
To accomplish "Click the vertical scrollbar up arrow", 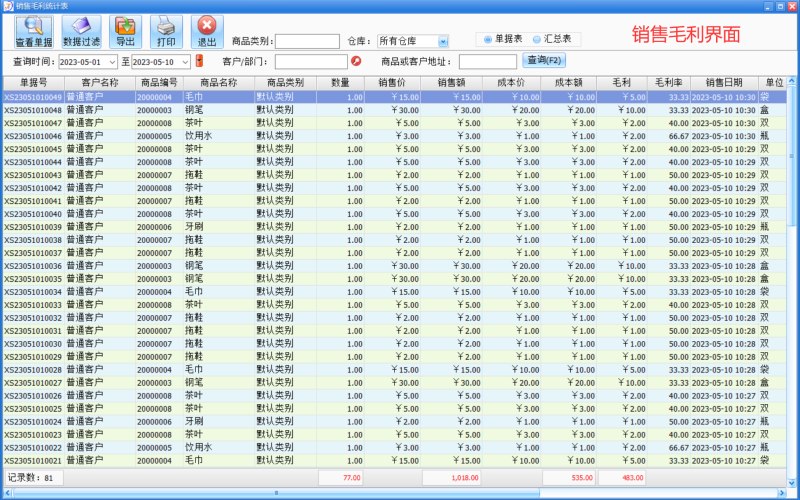I will [792, 81].
